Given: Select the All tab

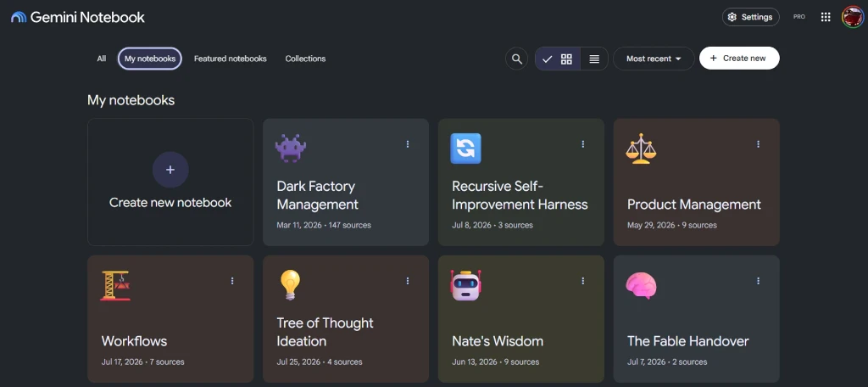Looking at the screenshot, I should (x=102, y=59).
